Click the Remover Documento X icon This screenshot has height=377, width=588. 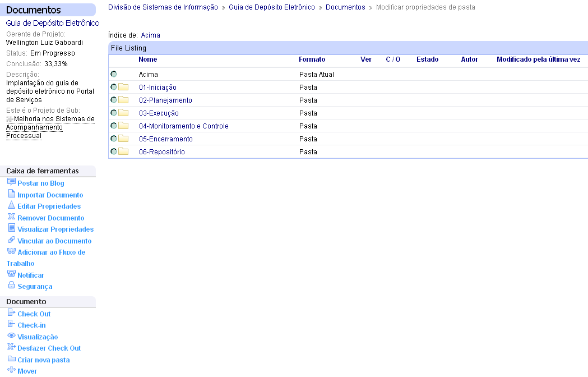[x=12, y=217]
